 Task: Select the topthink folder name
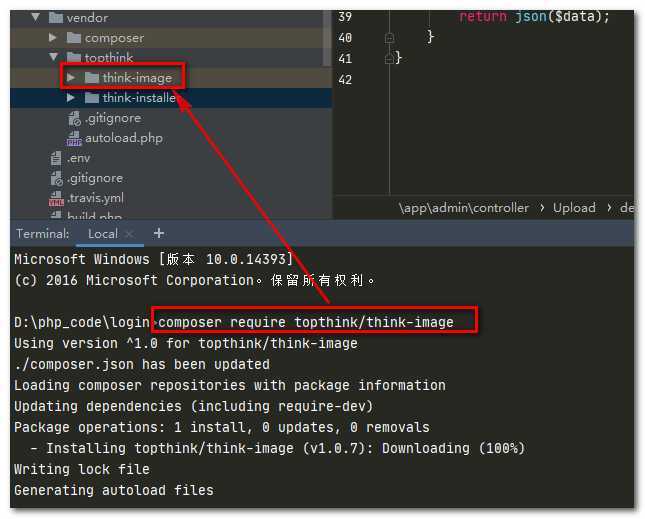109,58
